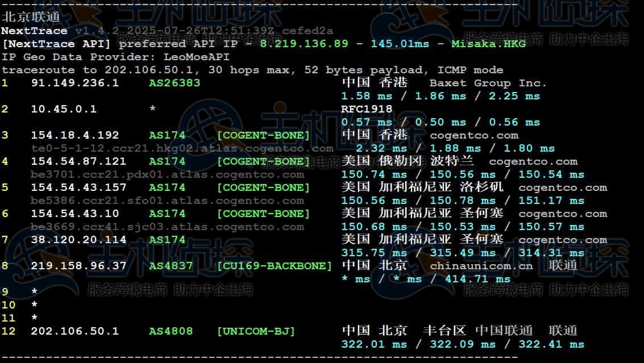Select the traceroute to 202.106.50.1 line
Viewport: 644px width, 363px height.
point(252,70)
